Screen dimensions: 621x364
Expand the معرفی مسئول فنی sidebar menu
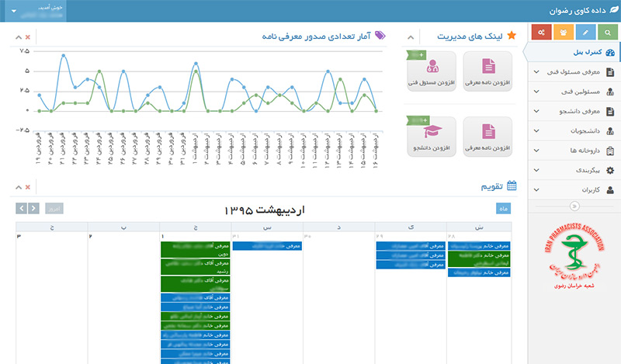[x=574, y=72]
